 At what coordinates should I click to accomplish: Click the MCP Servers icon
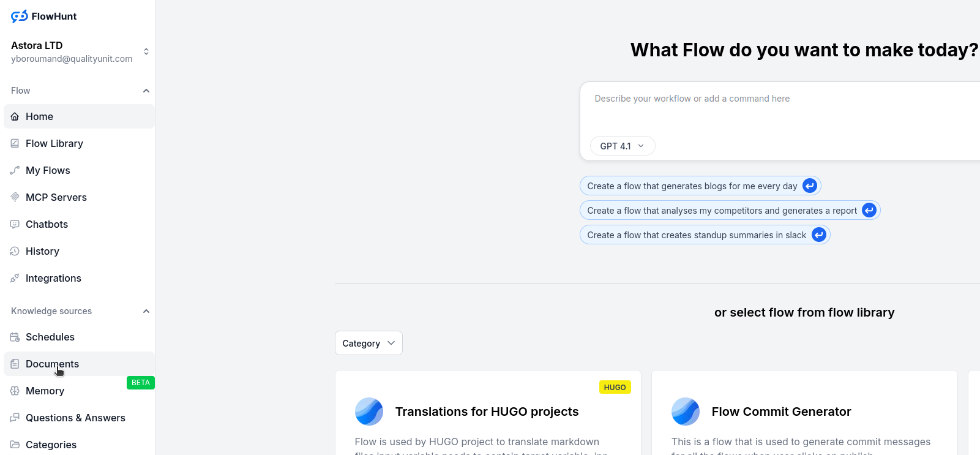pos(15,197)
